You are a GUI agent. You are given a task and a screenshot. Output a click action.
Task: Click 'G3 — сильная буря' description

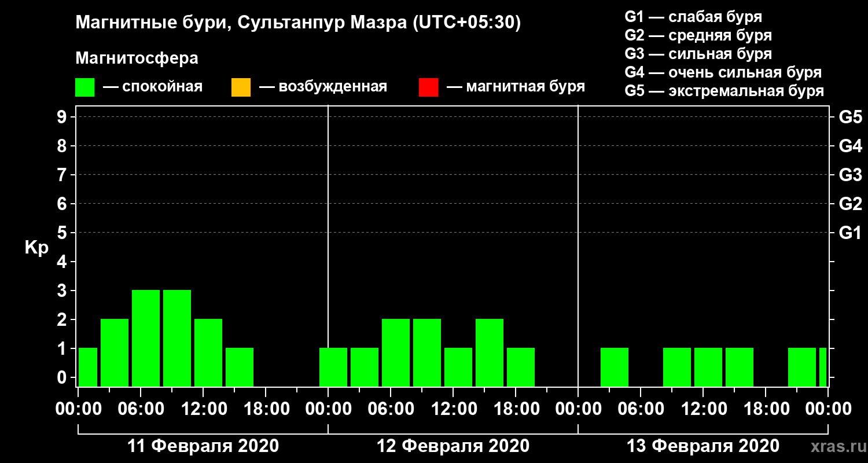(x=698, y=54)
